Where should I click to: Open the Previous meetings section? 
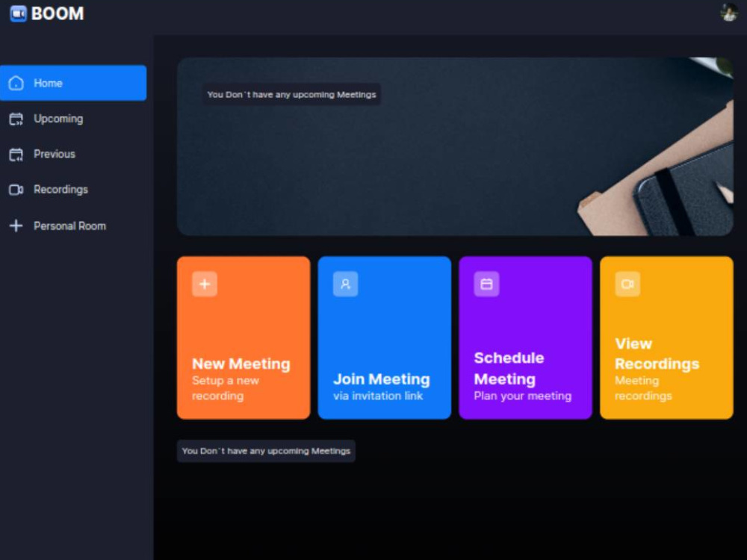pos(73,155)
